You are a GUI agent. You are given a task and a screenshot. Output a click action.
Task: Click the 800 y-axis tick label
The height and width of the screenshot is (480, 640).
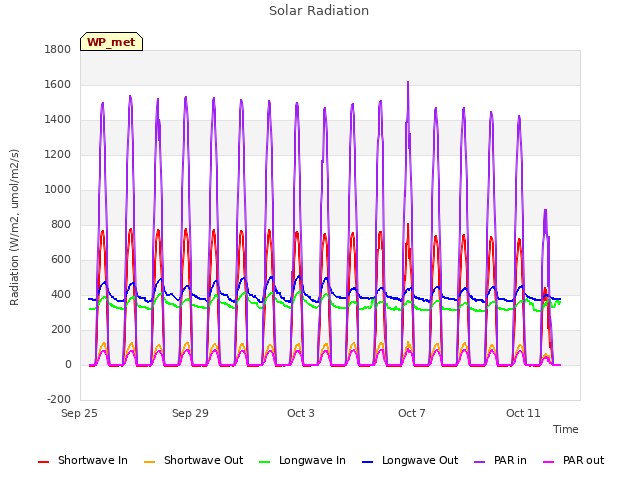(x=61, y=224)
